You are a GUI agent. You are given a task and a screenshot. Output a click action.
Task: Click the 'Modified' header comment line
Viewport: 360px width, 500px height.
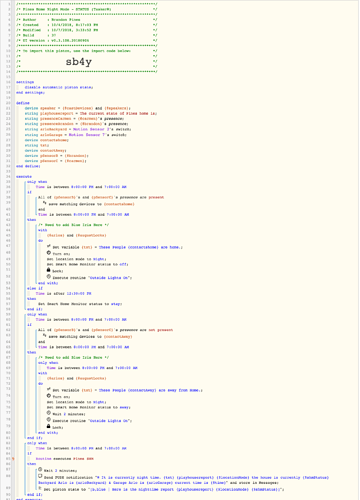[87, 30]
